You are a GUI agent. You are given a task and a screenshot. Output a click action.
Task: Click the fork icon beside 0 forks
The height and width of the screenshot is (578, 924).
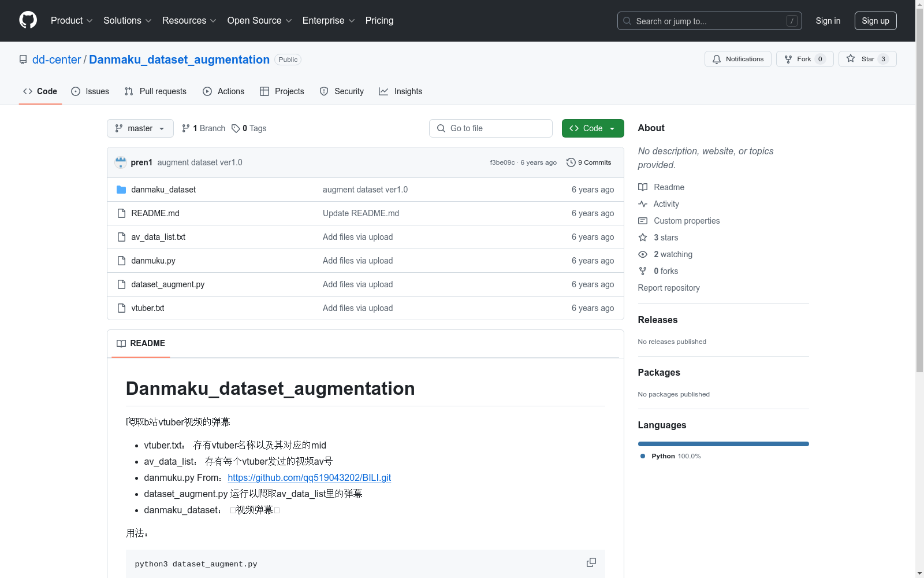pyautogui.click(x=643, y=271)
